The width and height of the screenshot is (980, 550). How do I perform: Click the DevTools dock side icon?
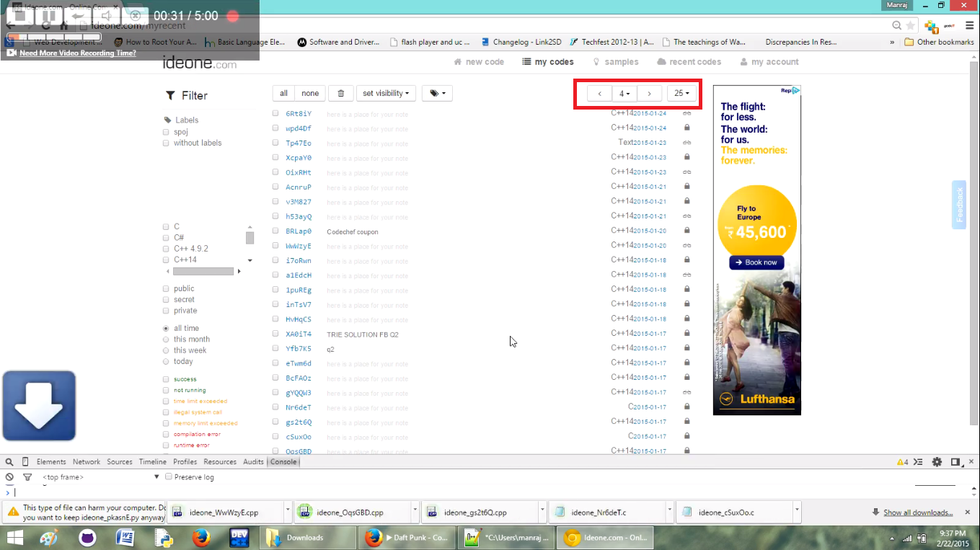[955, 462]
